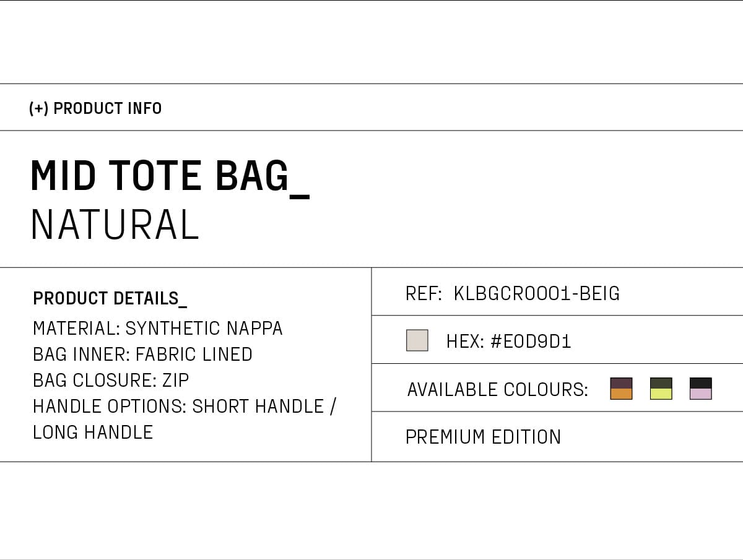Viewport: 743px width, 560px height.
Task: Click the HEX: #E0D9D1 text
Action: [x=508, y=341]
